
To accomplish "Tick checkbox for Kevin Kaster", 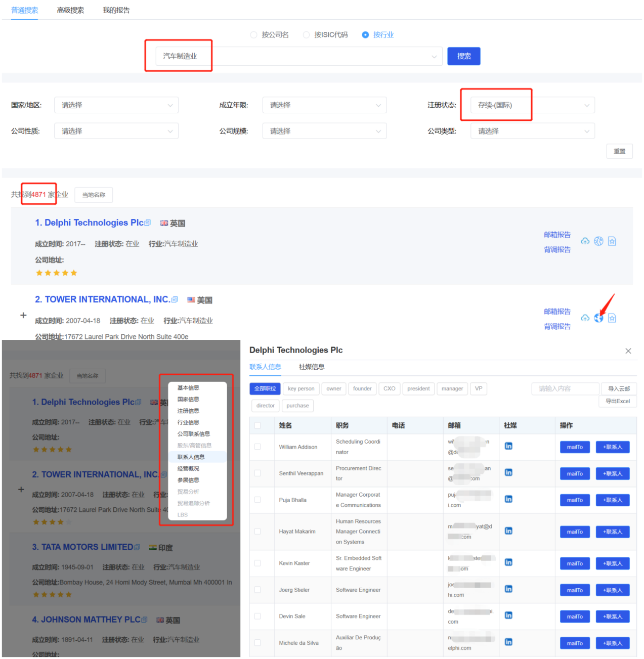I will (x=257, y=563).
